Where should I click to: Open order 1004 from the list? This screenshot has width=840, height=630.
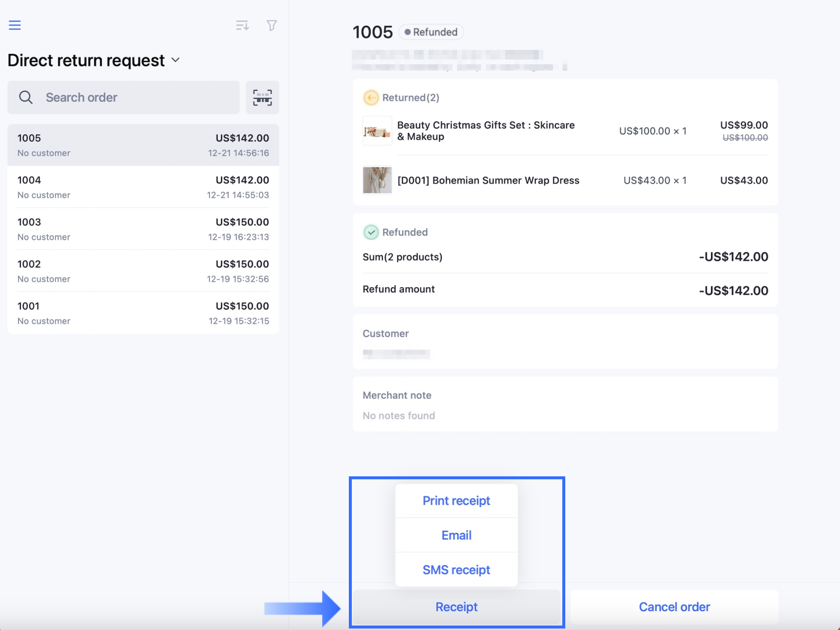143,187
